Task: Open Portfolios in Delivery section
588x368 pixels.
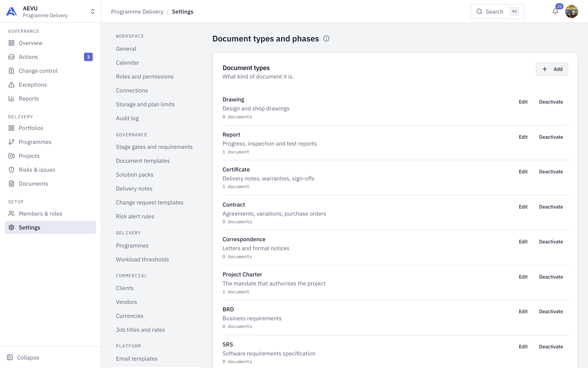Action: click(x=50, y=128)
